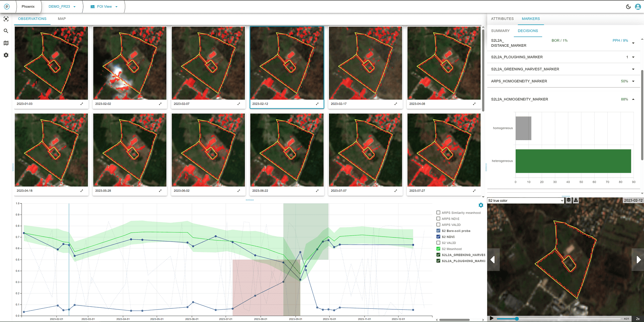644x322 pixels.
Task: Go to next image in map preview
Action: click(x=638, y=260)
